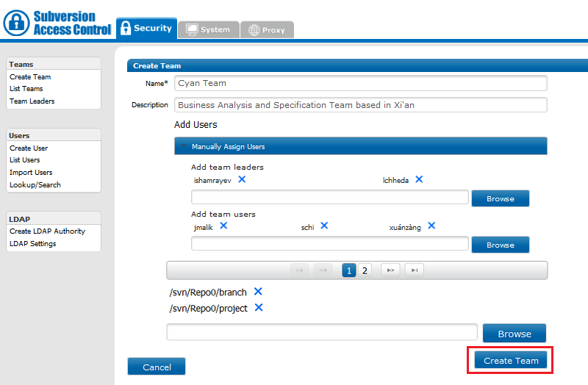Browse for team leaders
This screenshot has width=588, height=385.
click(x=501, y=198)
